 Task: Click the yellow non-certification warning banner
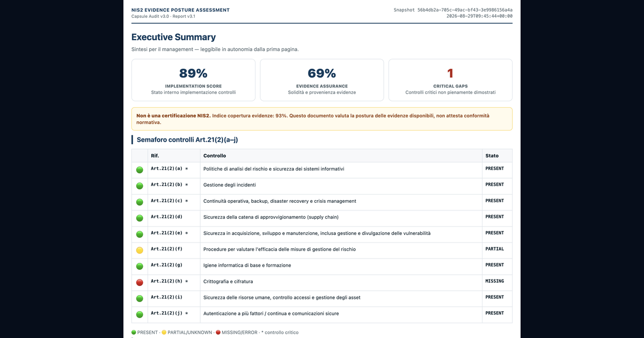[322, 119]
